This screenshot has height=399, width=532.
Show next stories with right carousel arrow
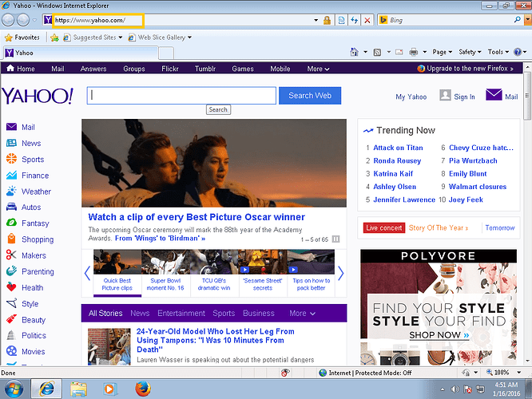[x=340, y=273]
